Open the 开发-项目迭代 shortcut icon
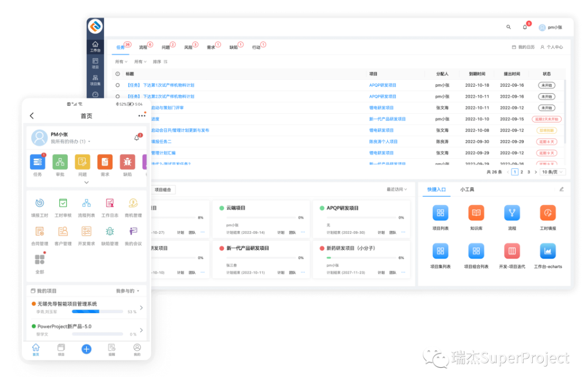588x377 pixels. point(511,251)
